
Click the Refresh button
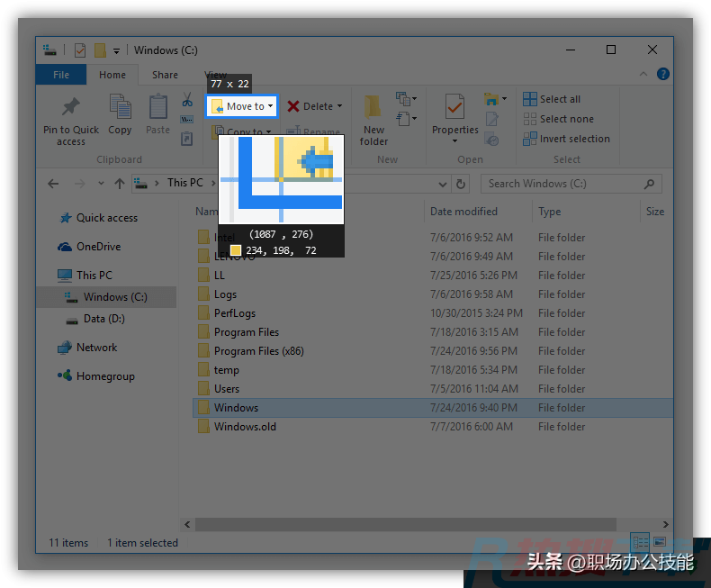pos(461,184)
